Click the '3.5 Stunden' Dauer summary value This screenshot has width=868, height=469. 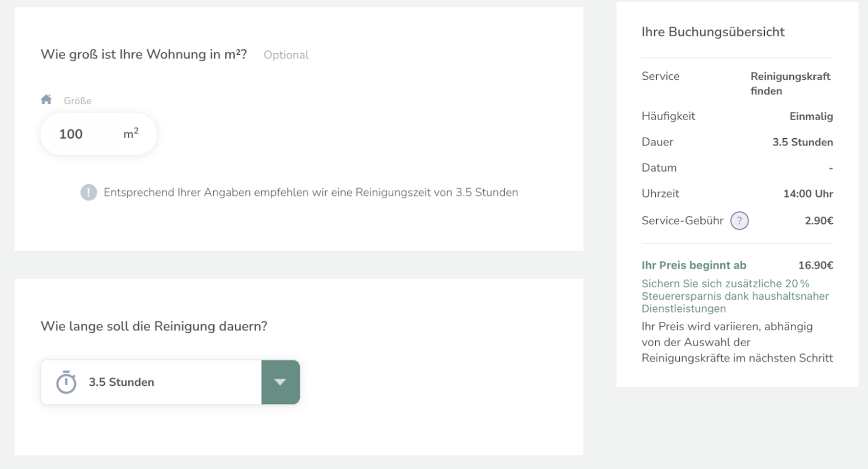pyautogui.click(x=802, y=142)
